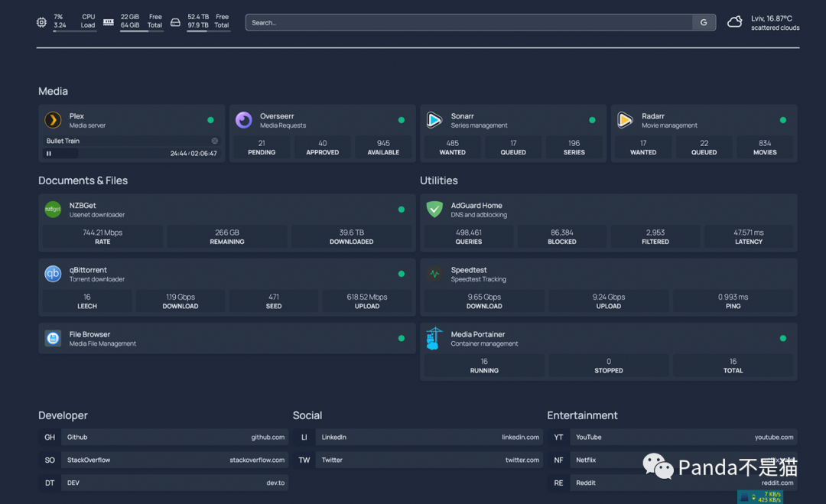Click the pause icon on Bullet Train
Image resolution: width=826 pixels, height=504 pixels.
click(49, 153)
